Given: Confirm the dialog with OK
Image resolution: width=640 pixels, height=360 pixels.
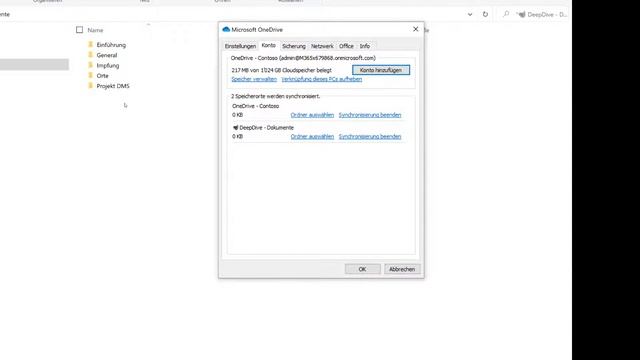Looking at the screenshot, I should pos(362,269).
